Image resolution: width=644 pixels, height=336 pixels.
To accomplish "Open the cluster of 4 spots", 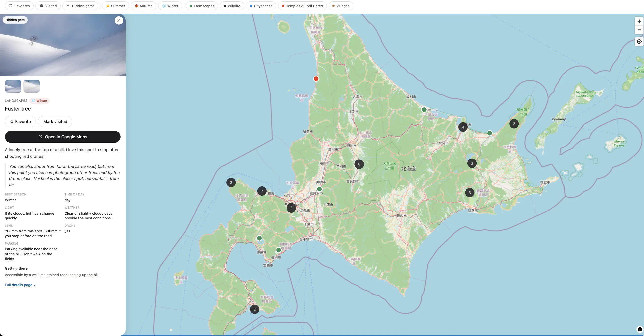I will (x=463, y=127).
